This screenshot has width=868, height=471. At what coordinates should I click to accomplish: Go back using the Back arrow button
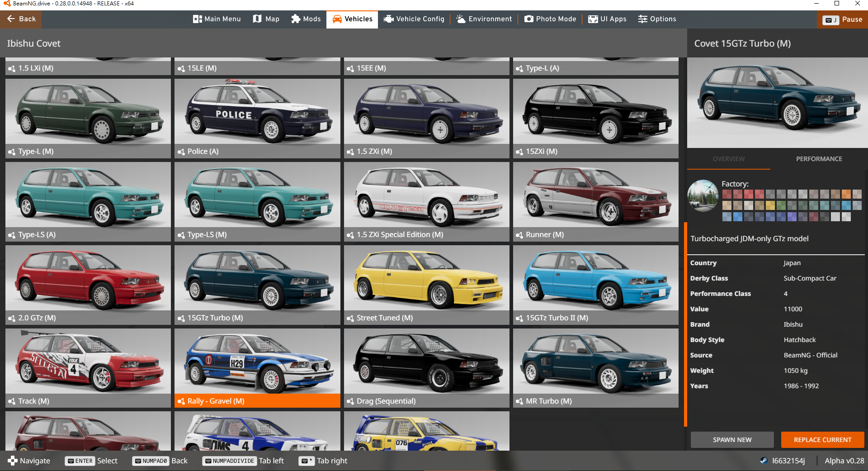click(x=21, y=19)
